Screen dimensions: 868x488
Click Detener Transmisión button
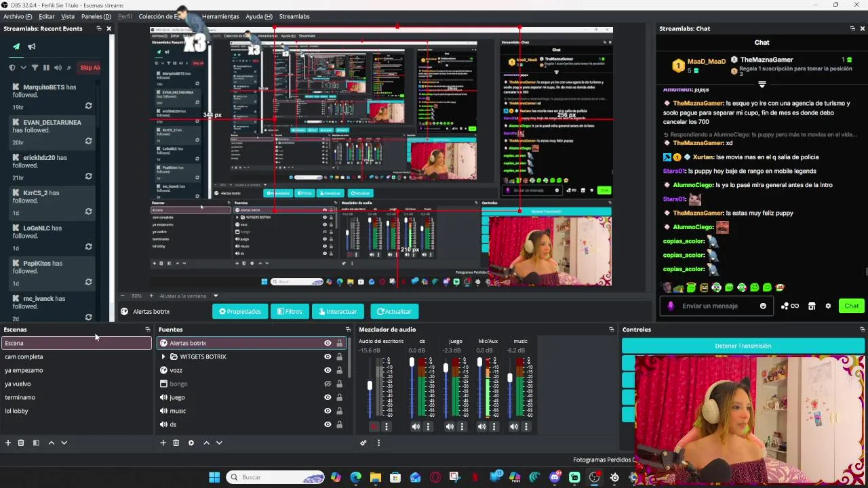tap(743, 346)
